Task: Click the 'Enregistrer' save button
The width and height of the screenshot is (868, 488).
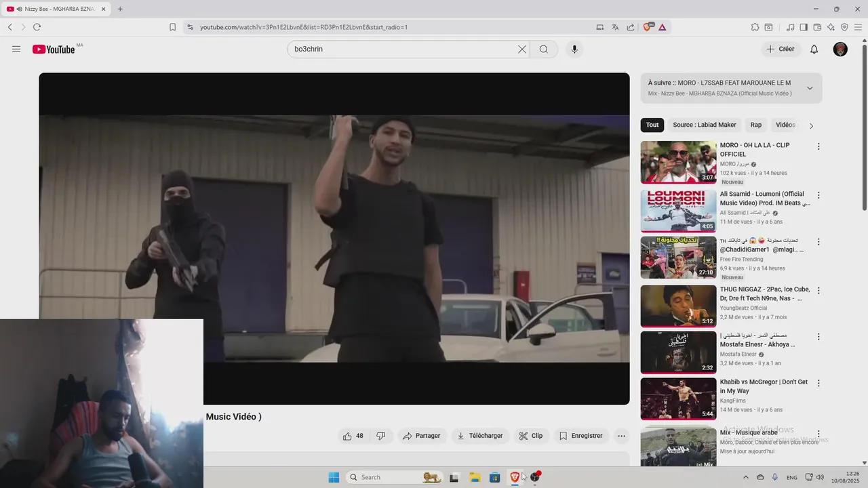Action: (581, 436)
